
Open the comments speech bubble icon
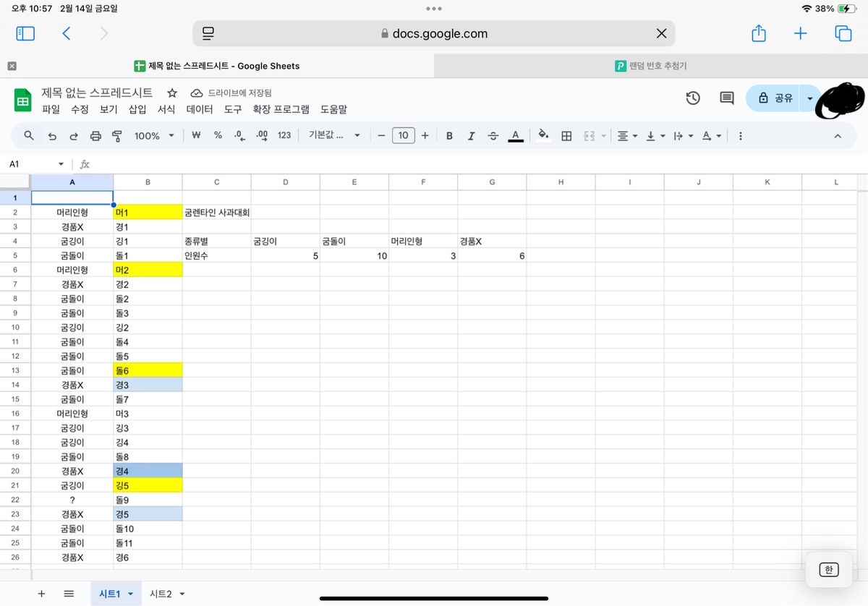click(727, 98)
